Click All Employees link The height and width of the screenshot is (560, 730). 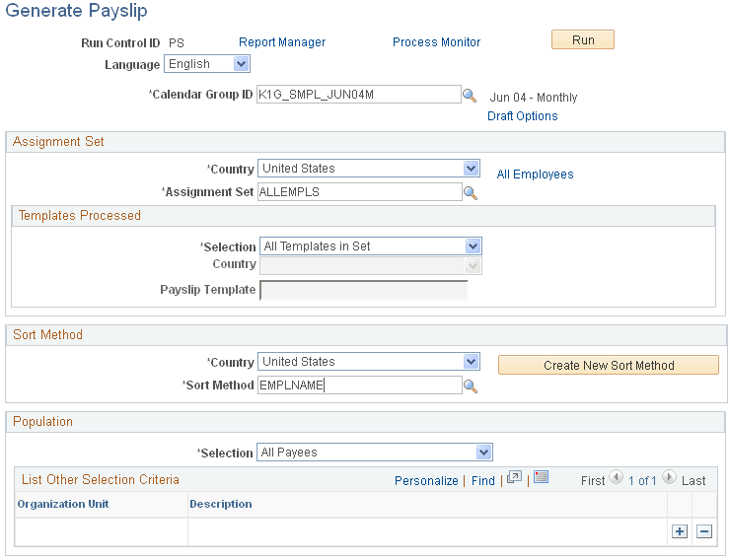(535, 175)
